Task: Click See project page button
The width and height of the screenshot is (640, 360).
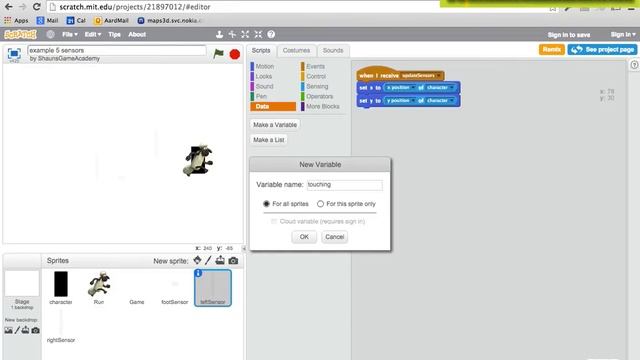Action: [x=602, y=49]
